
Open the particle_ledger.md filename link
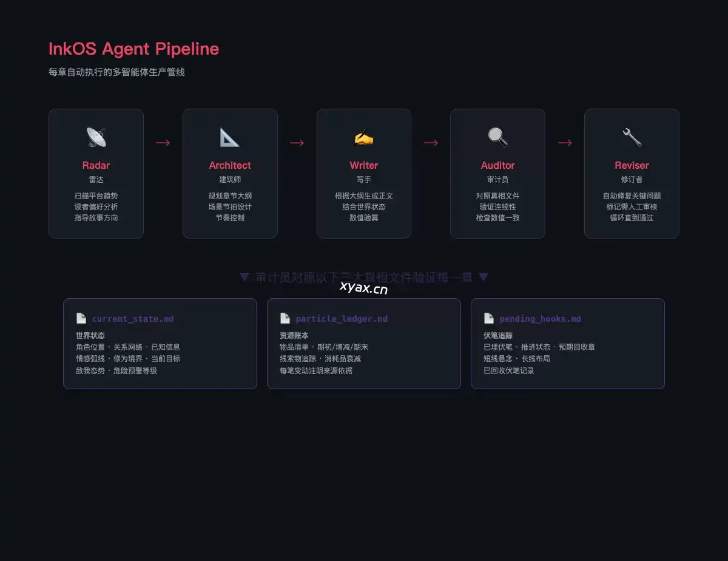click(x=342, y=319)
